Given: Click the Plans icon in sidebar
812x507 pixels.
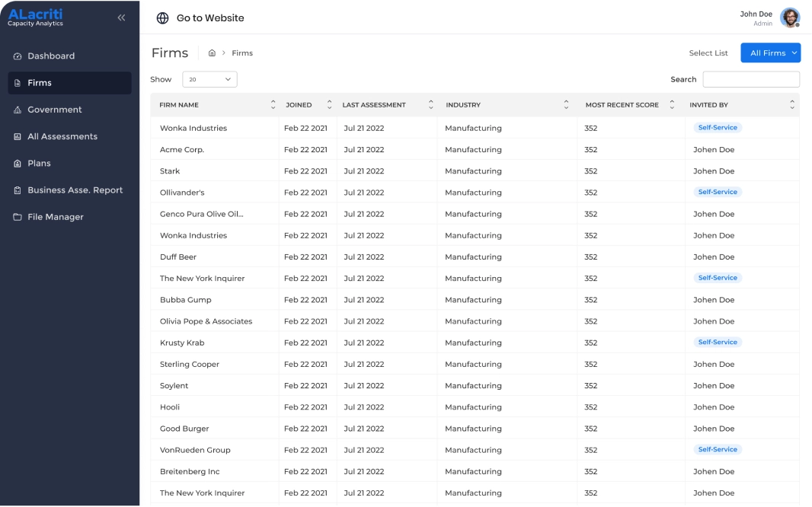Looking at the screenshot, I should pyautogui.click(x=18, y=164).
